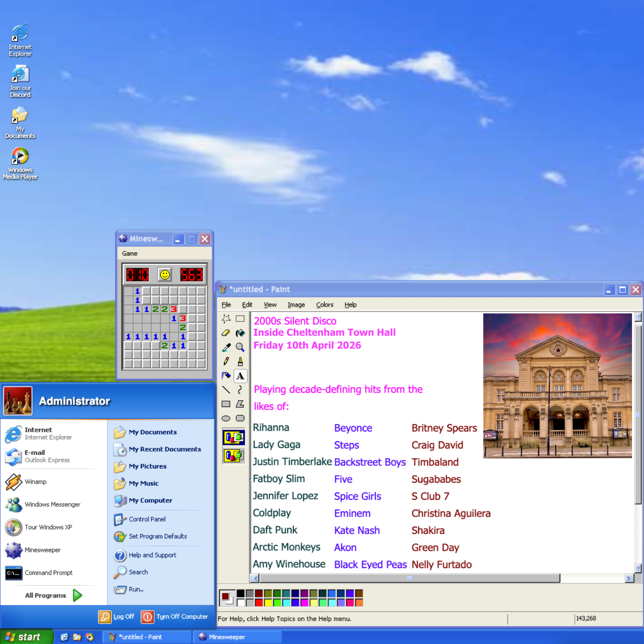Open the Game menu in Minesweeper
644x644 pixels.
[x=130, y=254]
